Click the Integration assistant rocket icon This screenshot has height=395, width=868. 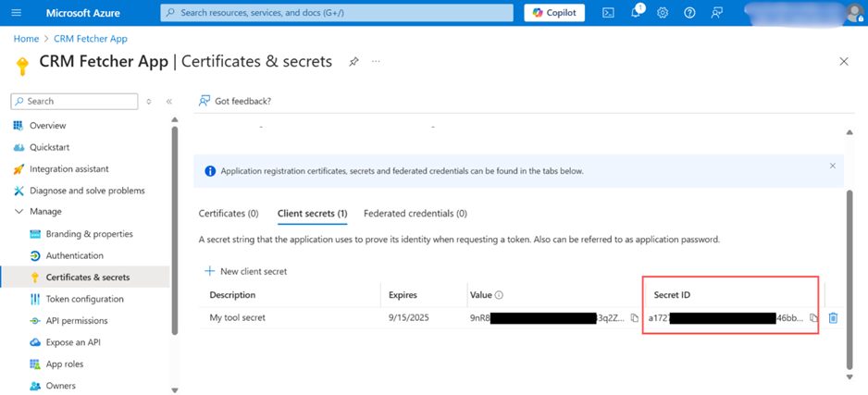pyautogui.click(x=19, y=168)
